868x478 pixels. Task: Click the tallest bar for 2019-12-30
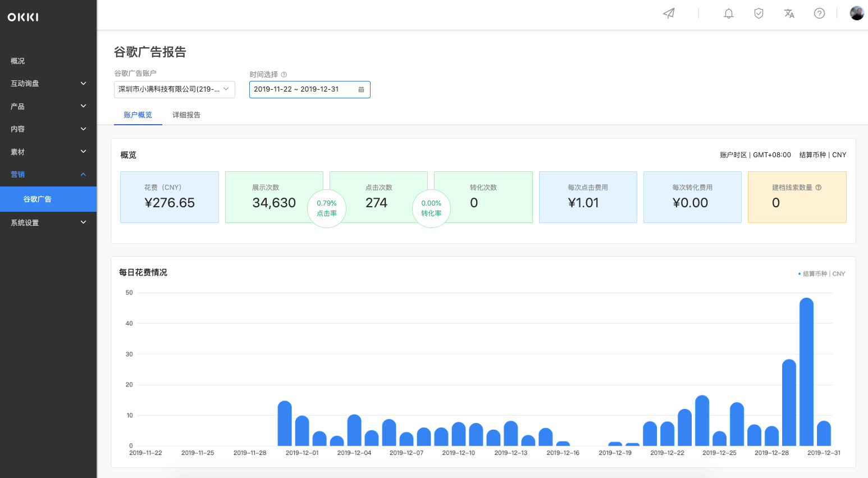806,372
